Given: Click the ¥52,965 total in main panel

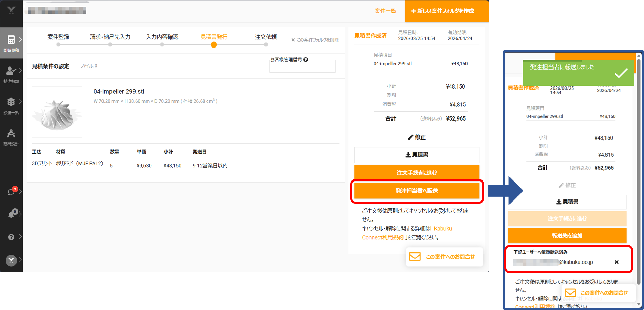Looking at the screenshot, I should (456, 118).
